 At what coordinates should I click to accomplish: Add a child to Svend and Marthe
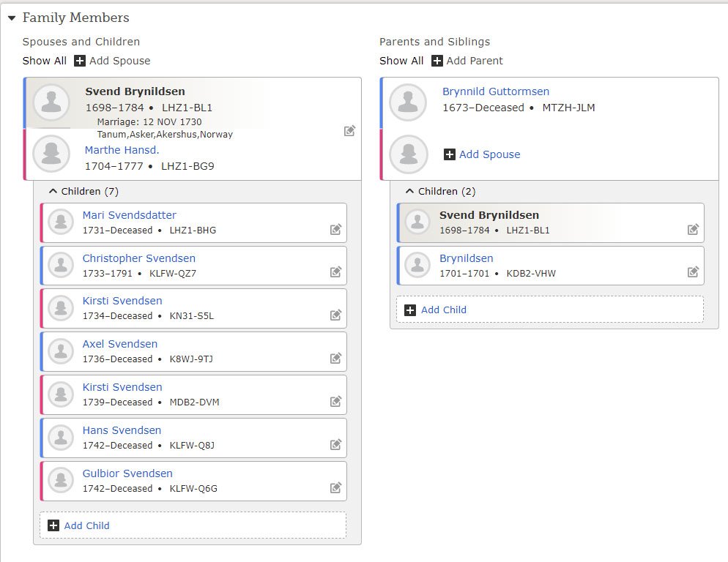pyautogui.click(x=193, y=525)
